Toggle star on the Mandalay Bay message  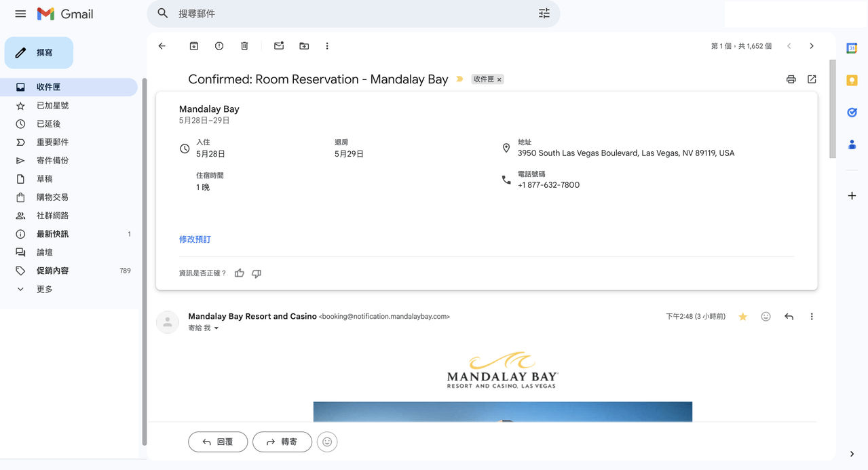click(x=743, y=317)
